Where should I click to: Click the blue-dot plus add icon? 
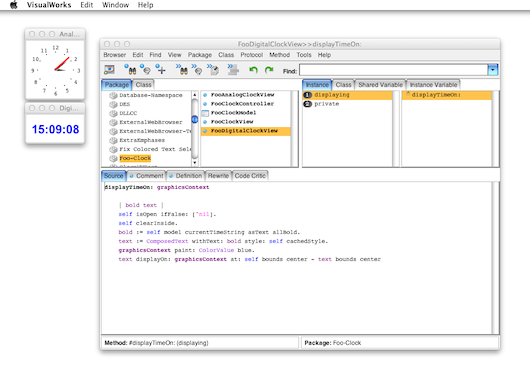click(x=161, y=70)
